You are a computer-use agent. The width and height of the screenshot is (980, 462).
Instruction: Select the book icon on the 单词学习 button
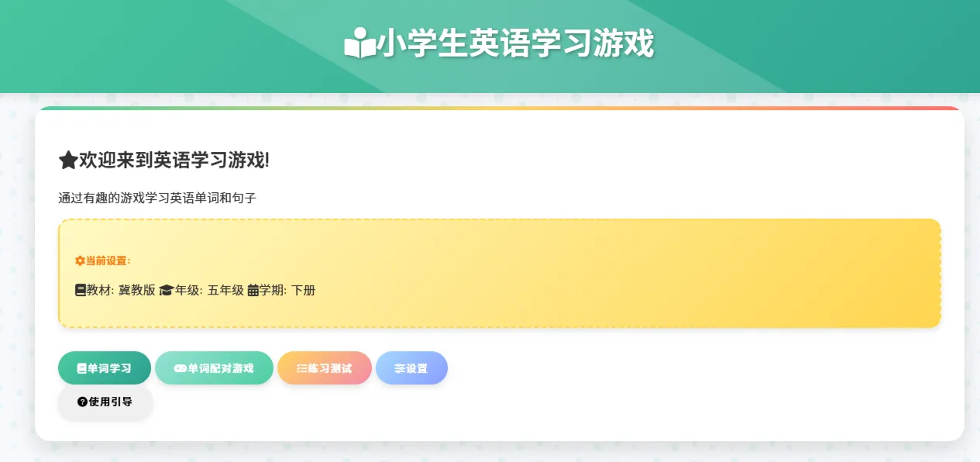coord(81,368)
